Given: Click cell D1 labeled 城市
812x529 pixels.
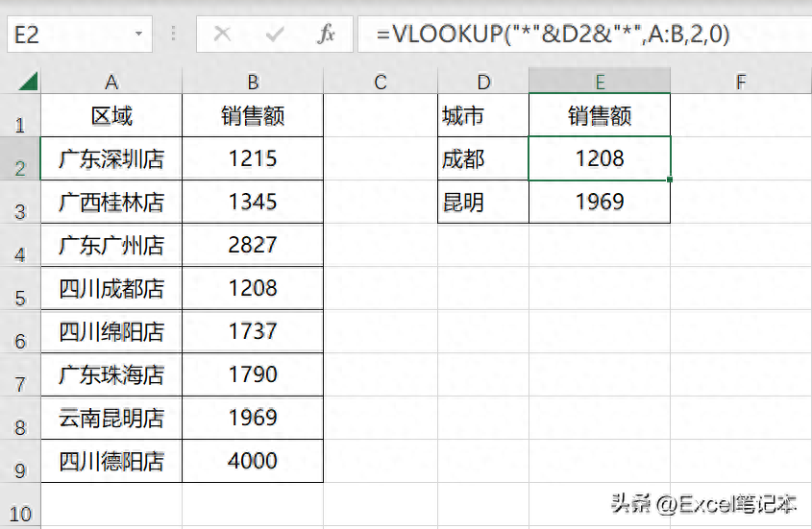Looking at the screenshot, I should [x=483, y=115].
